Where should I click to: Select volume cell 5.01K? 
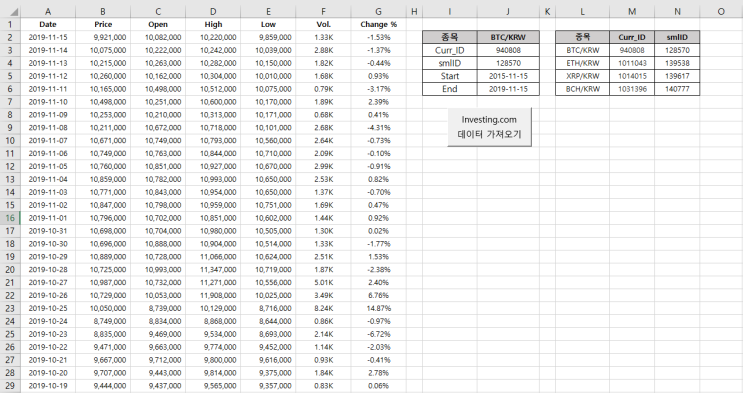[323, 283]
